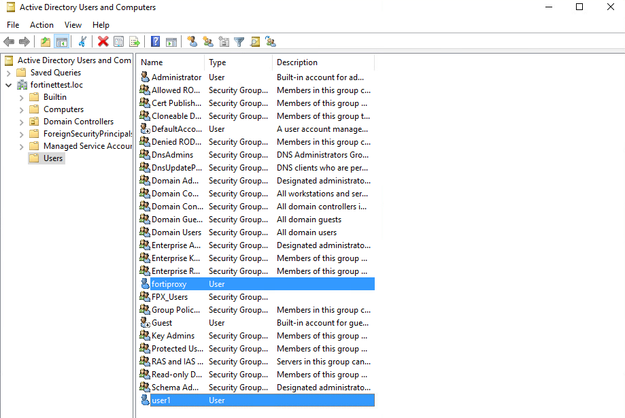
Task: Select the DnsUpdateP... group
Action: (177, 168)
